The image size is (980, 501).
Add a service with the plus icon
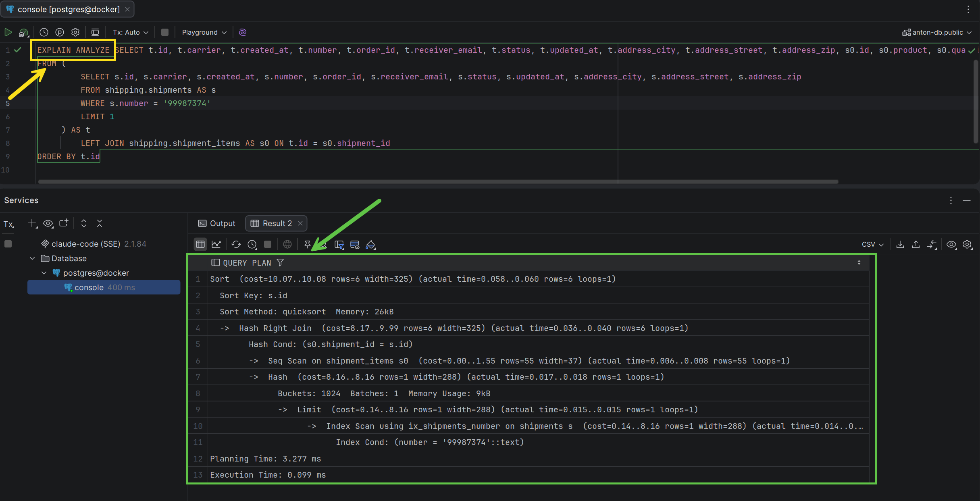click(32, 223)
